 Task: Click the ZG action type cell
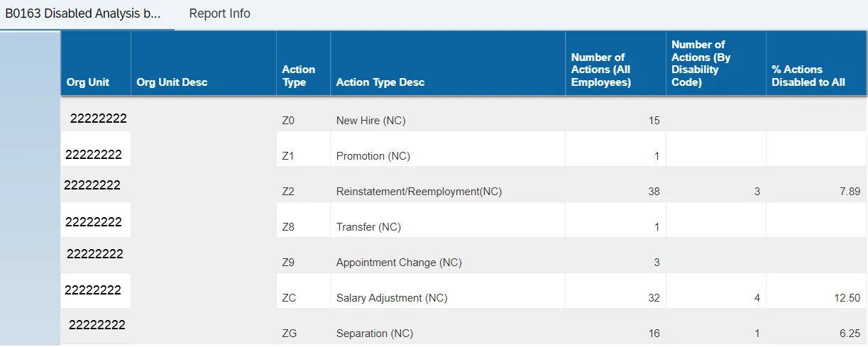[289, 334]
